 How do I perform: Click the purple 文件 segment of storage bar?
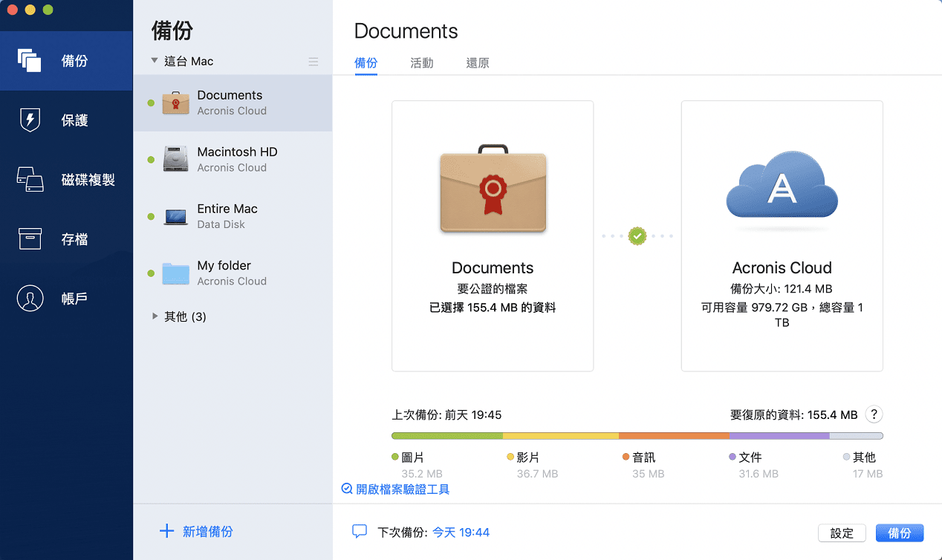[779, 436]
